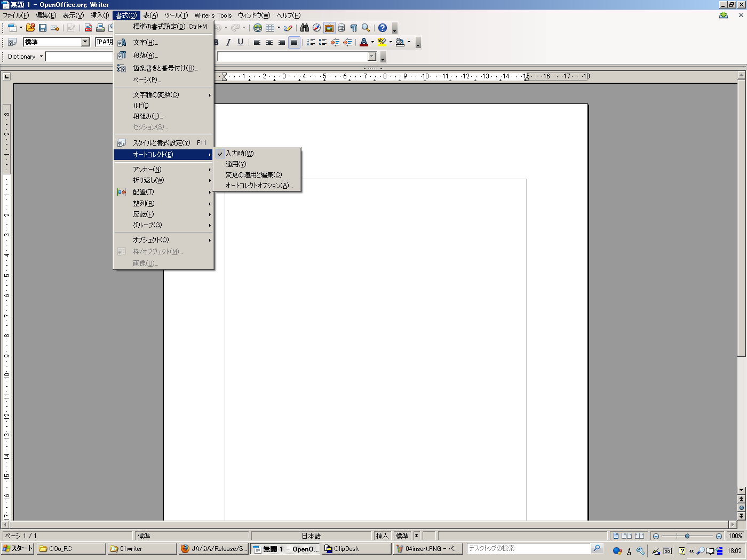Screen dimensions: 747x560
Task: Open highlighting color dropdown arrow
Action: click(391, 42)
